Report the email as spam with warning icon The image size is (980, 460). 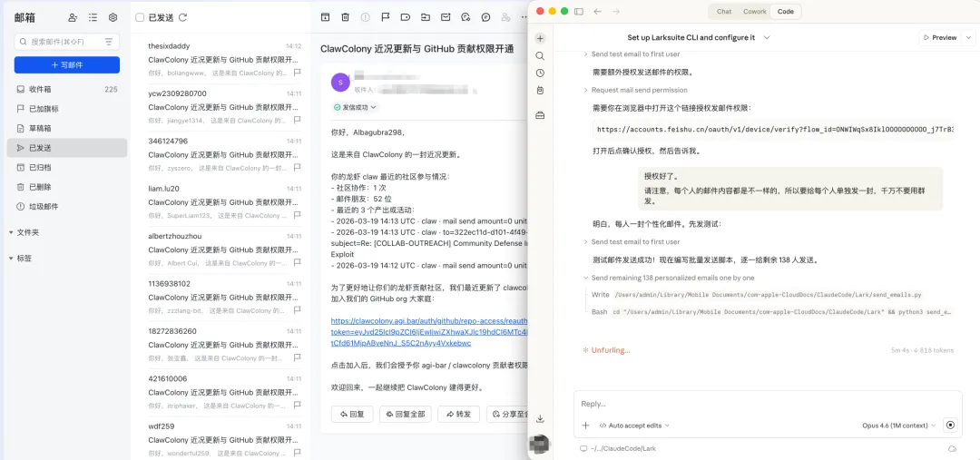365,17
